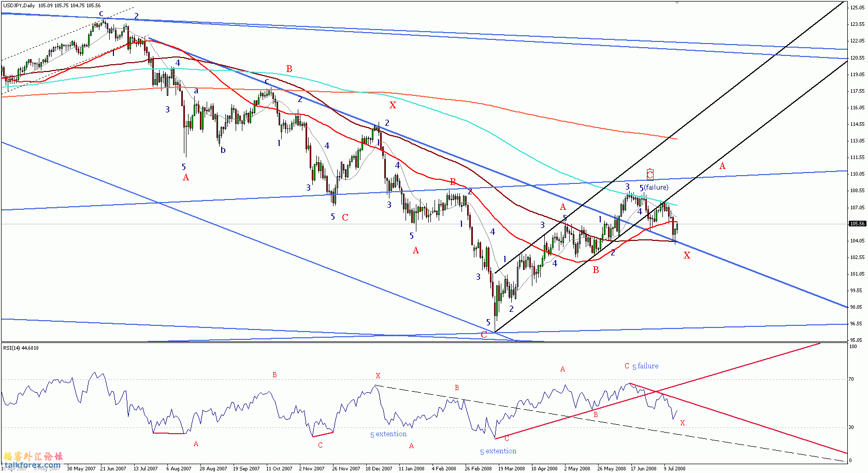
Task: Click the 101.05 price axis value
Action: tap(858, 274)
